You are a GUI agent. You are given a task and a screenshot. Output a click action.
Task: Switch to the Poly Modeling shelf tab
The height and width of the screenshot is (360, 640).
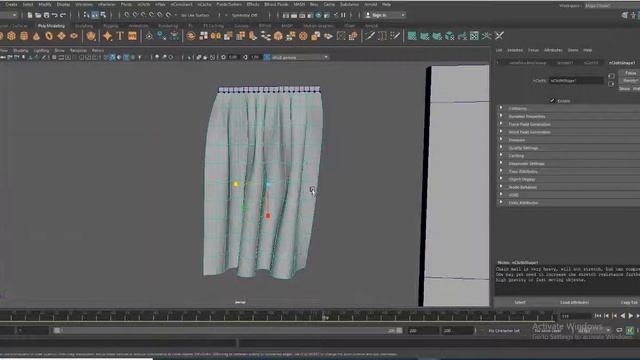point(51,26)
